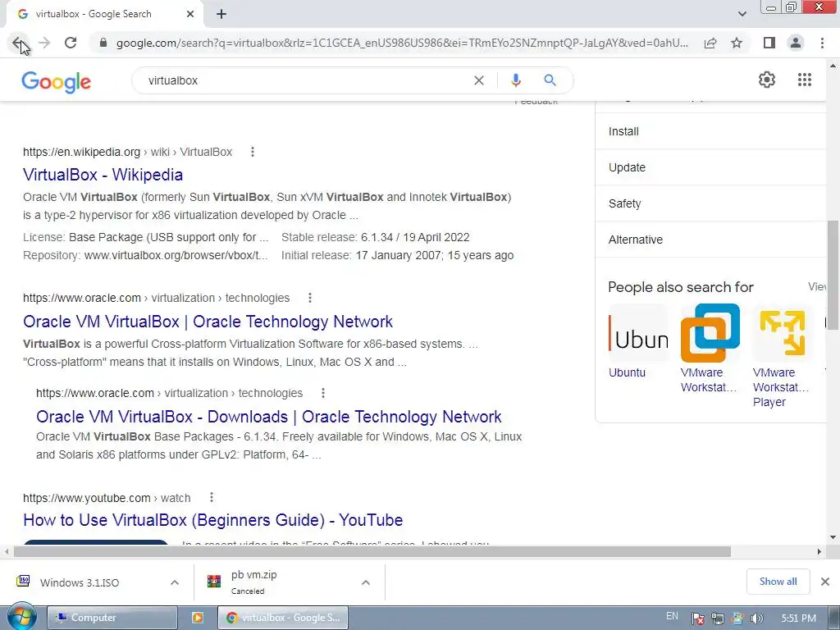This screenshot has height=630, width=840.
Task: Click the padlock site info icon
Action: [103, 43]
